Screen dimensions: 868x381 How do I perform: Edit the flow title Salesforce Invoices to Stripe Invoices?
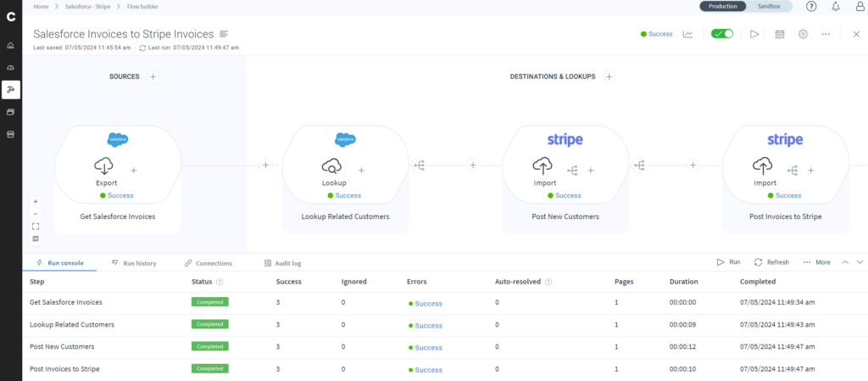click(x=124, y=34)
